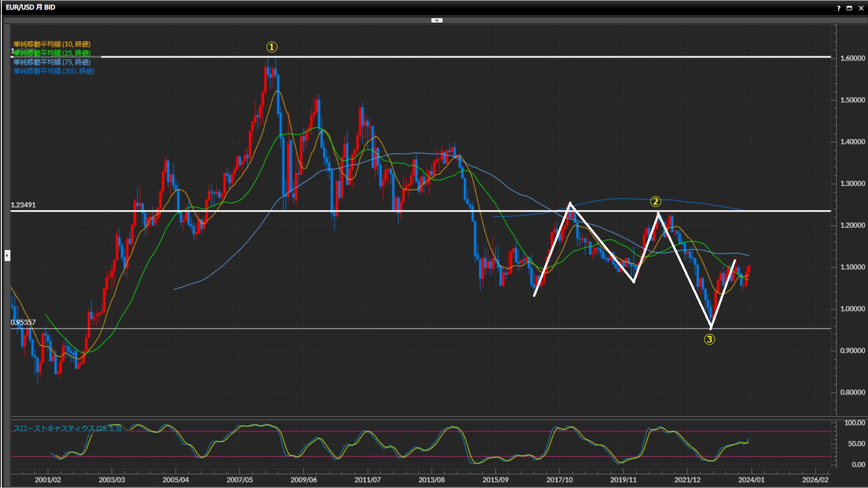Click the help question mark icon
The image size is (868, 488).
tap(839, 8)
